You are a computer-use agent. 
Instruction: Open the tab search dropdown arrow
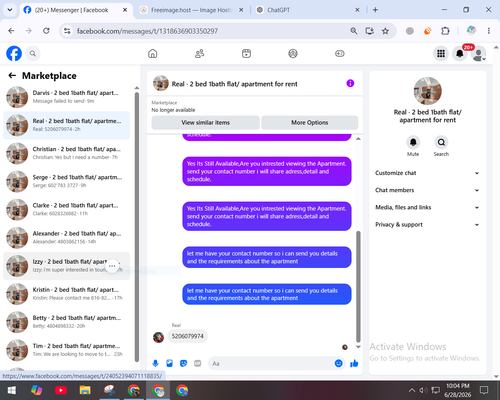tap(10, 10)
